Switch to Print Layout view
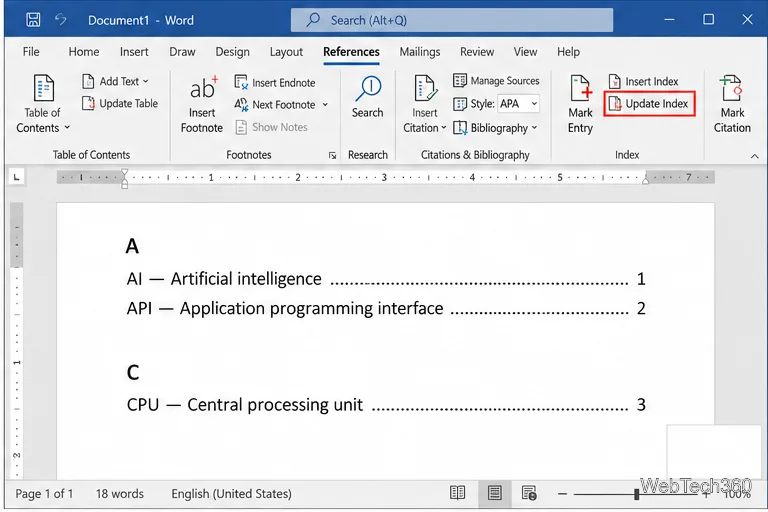This screenshot has width=768, height=512. (x=495, y=493)
